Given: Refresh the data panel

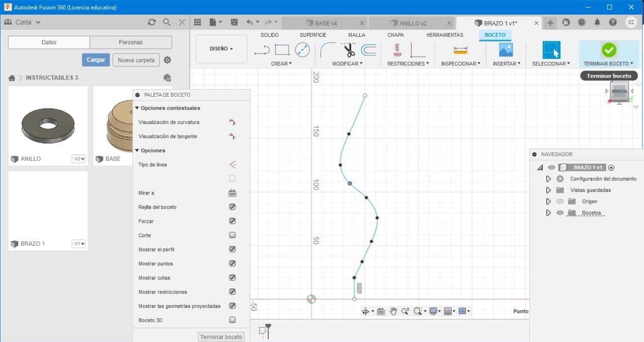Looking at the screenshot, I should tap(151, 22).
